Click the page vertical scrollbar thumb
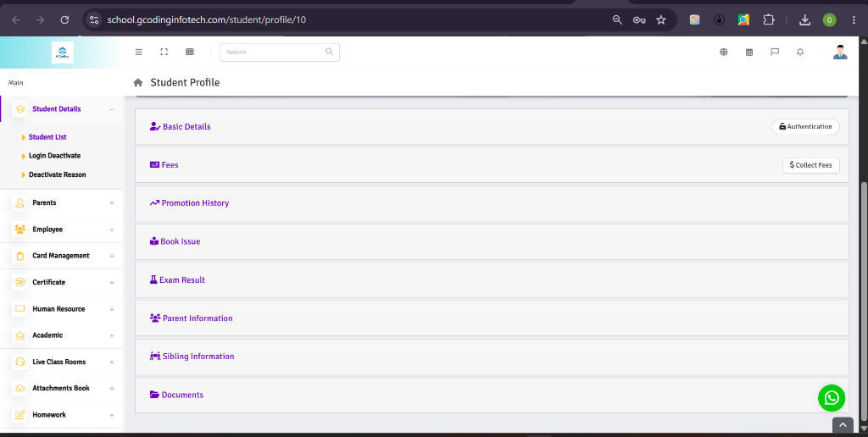868x437 pixels. coord(863,301)
